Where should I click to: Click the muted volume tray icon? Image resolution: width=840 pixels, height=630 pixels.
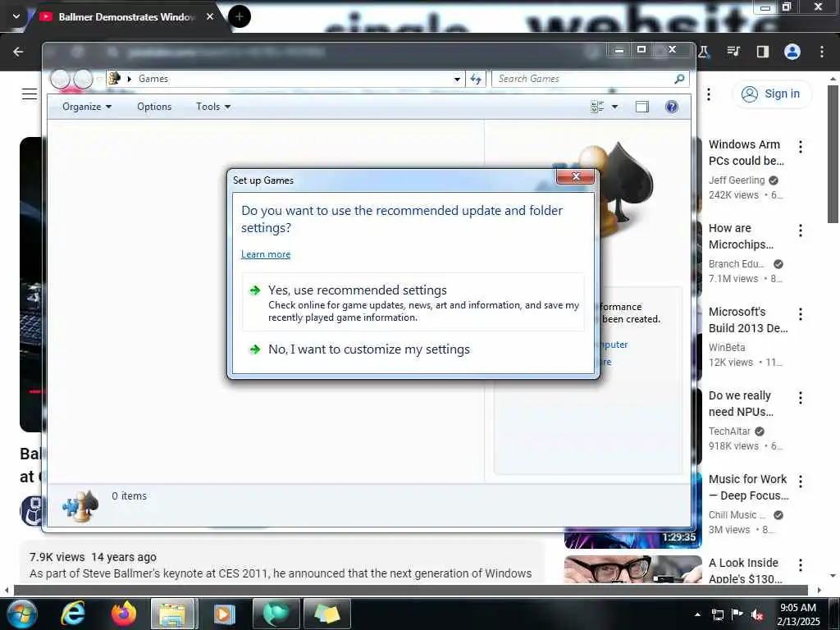click(757, 614)
